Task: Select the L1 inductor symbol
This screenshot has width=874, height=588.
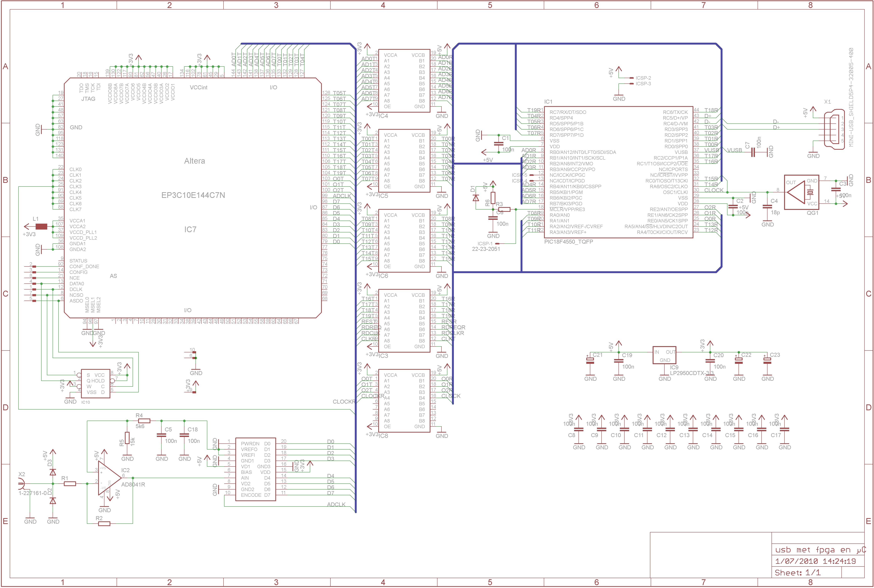Action: (x=41, y=226)
